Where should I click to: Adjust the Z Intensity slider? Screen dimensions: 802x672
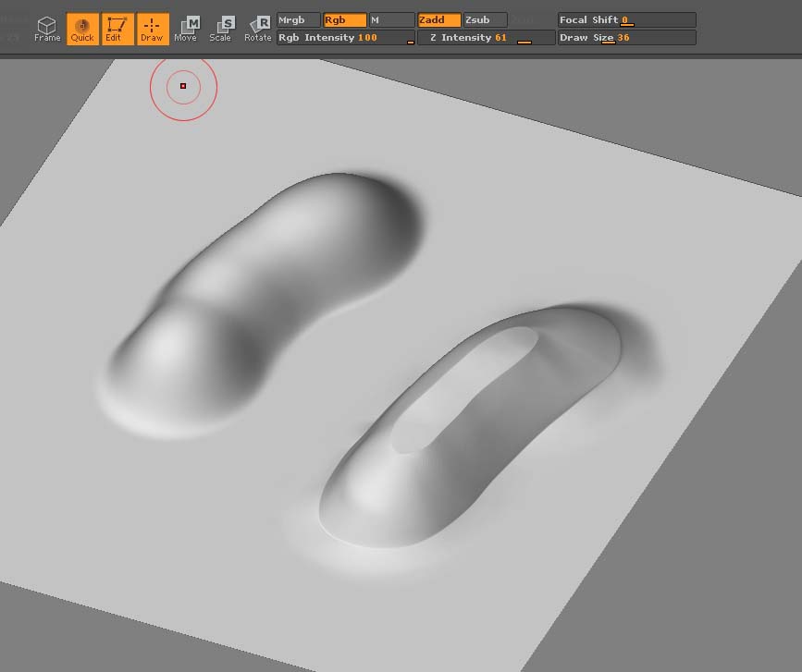coord(486,37)
